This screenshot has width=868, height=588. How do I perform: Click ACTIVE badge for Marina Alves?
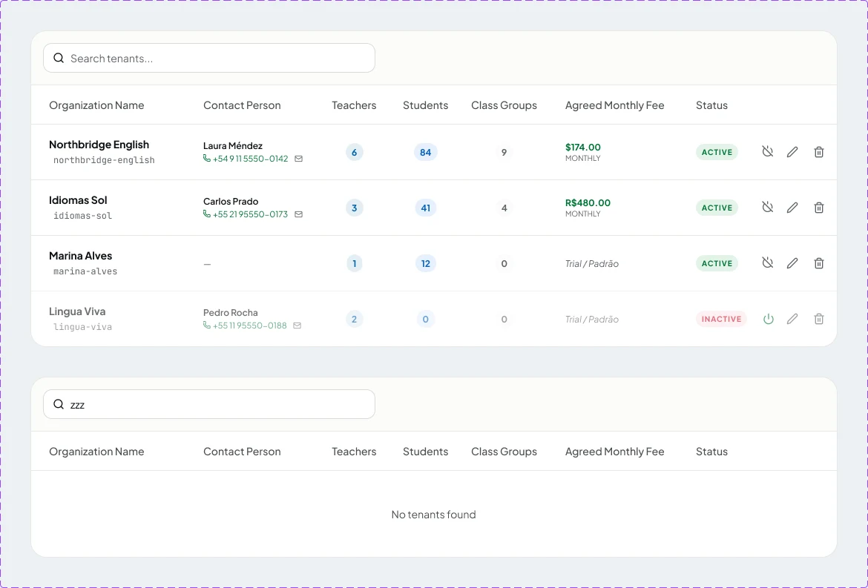click(717, 263)
